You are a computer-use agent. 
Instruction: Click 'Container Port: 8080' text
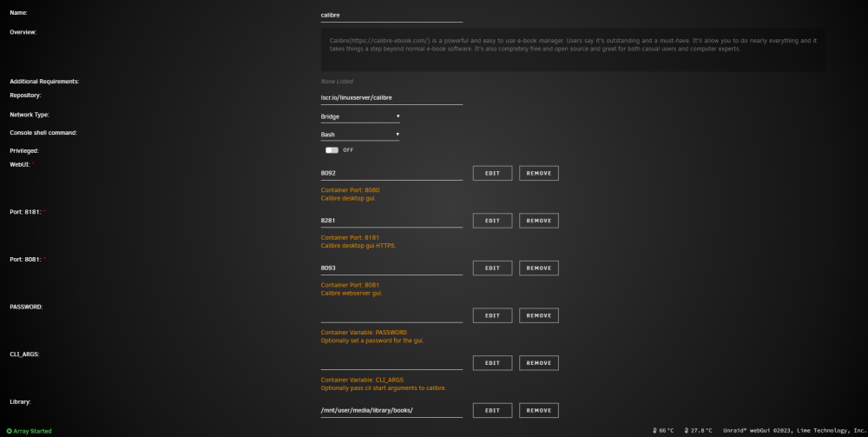[350, 190]
